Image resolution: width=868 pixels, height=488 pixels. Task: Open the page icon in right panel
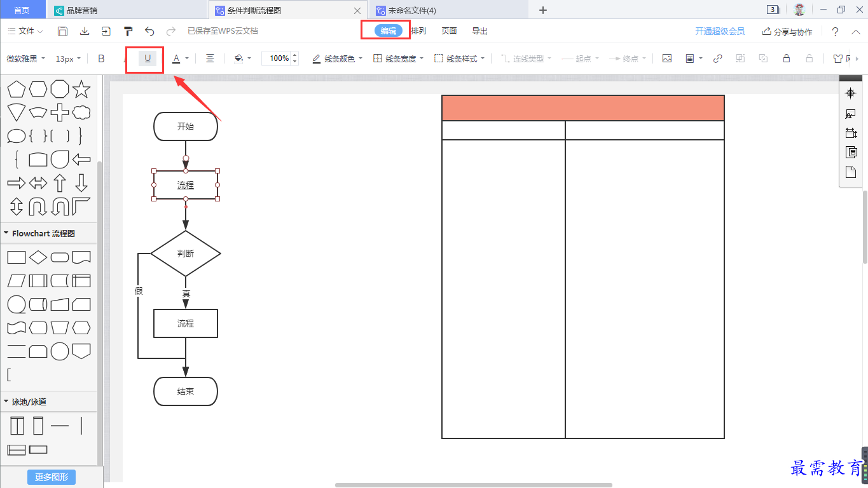tap(850, 172)
